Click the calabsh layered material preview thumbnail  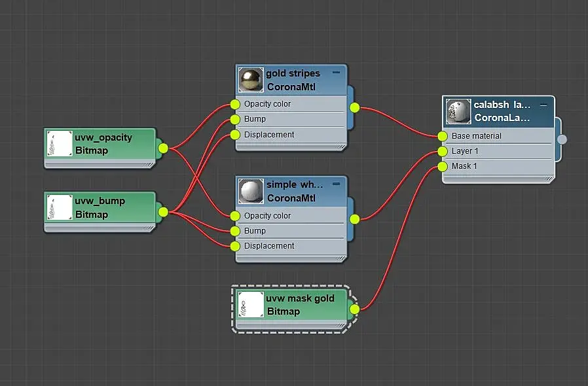[458, 111]
